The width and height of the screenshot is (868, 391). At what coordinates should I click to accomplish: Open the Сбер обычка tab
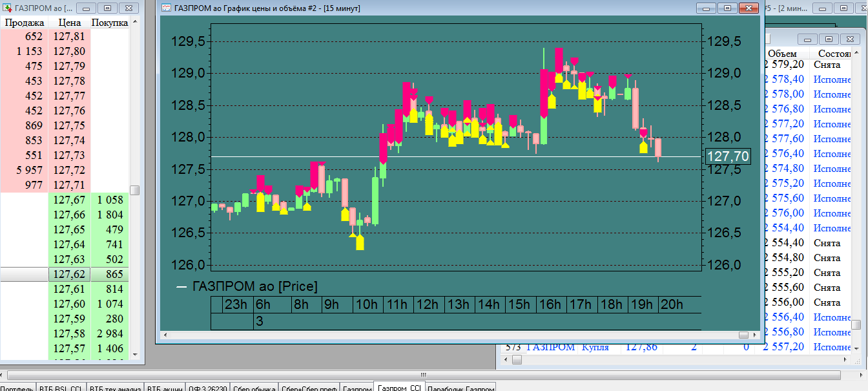tap(254, 388)
